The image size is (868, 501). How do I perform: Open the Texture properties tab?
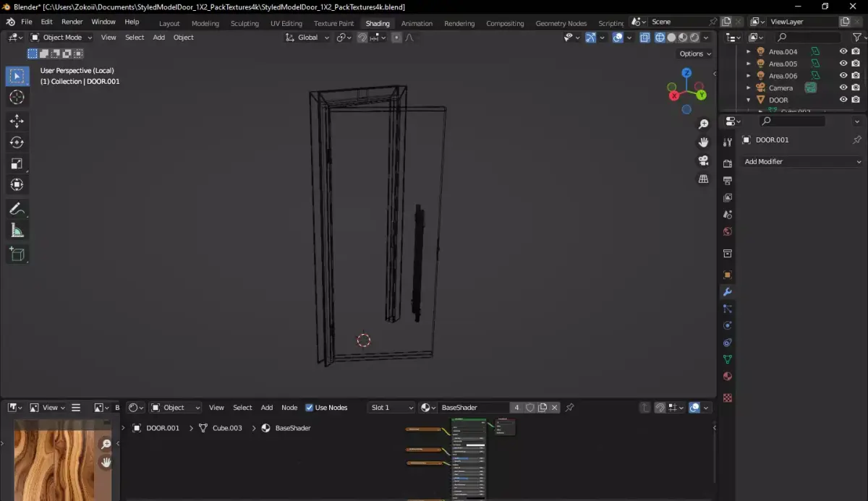(x=728, y=398)
